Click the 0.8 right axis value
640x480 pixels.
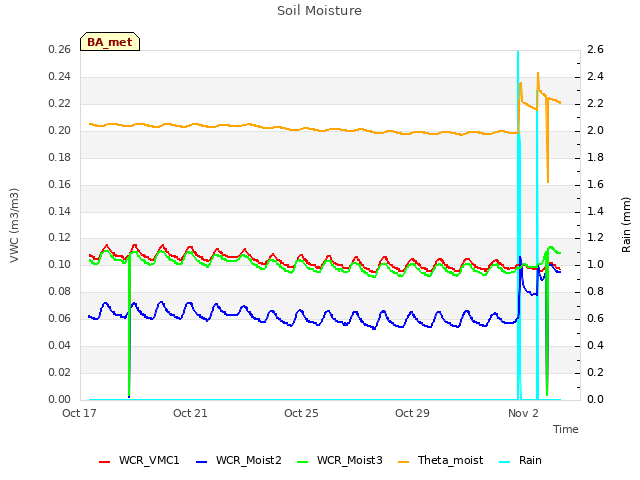595,292
